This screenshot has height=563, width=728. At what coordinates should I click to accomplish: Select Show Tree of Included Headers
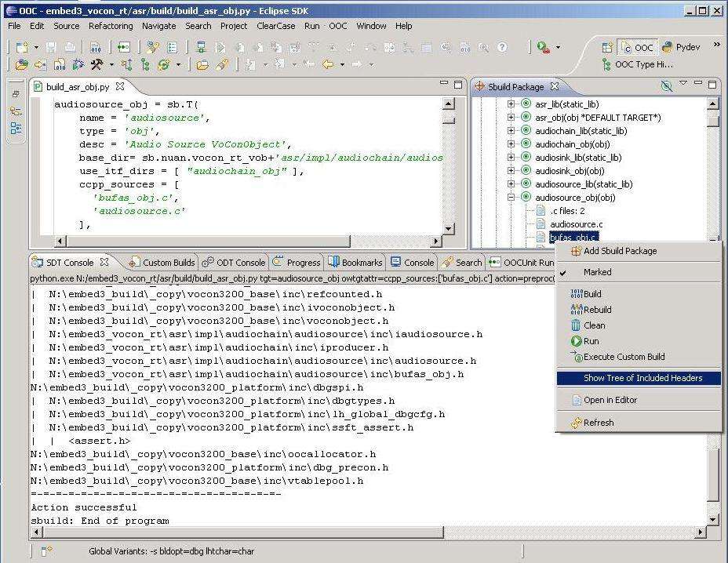point(639,378)
